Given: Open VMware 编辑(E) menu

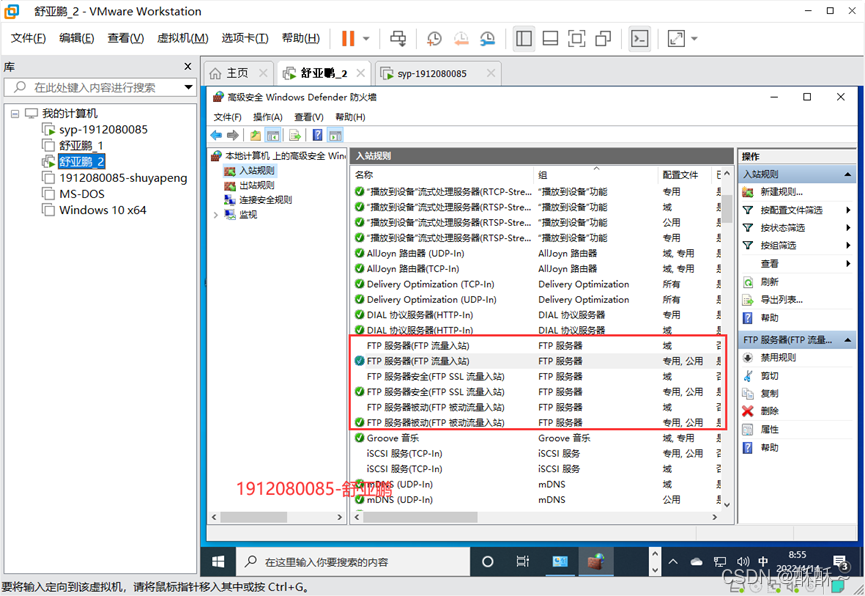Looking at the screenshot, I should (77, 38).
